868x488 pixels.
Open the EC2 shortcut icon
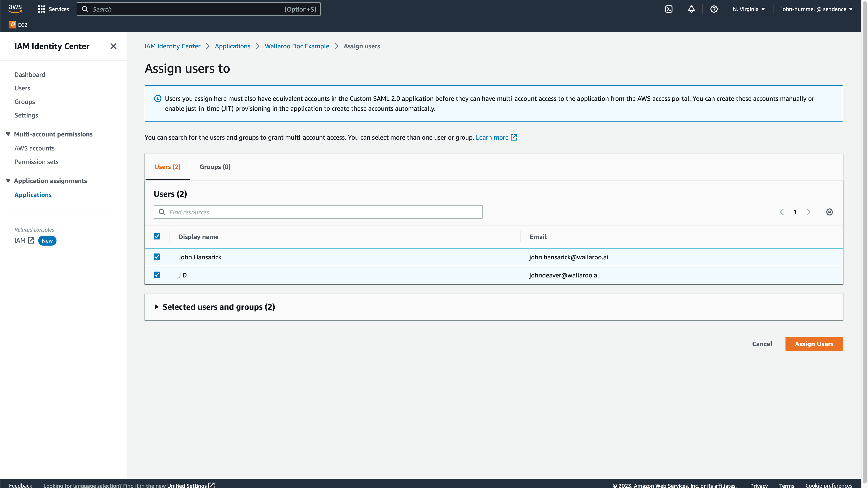(x=12, y=25)
